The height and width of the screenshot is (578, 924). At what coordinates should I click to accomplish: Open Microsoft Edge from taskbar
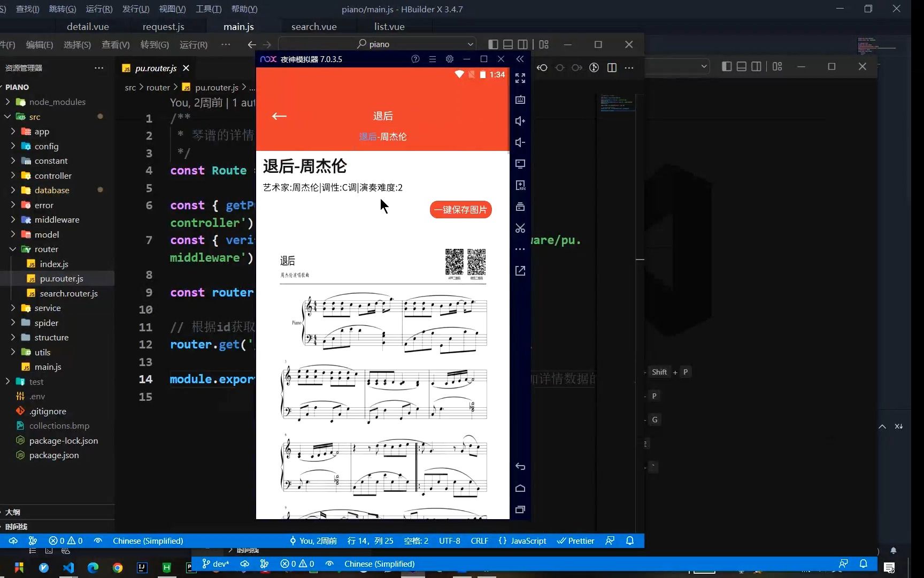click(93, 567)
